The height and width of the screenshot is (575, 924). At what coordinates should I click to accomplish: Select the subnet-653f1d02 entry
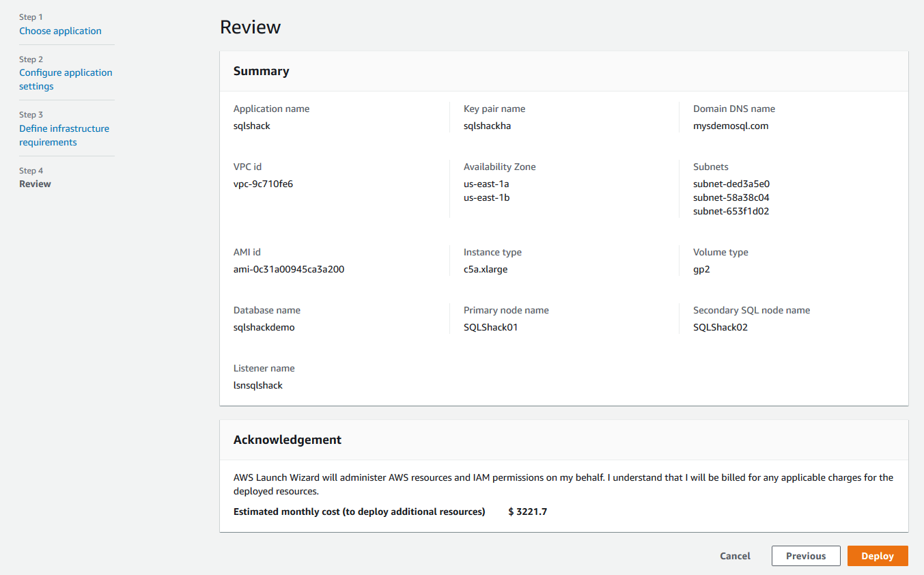tap(731, 211)
